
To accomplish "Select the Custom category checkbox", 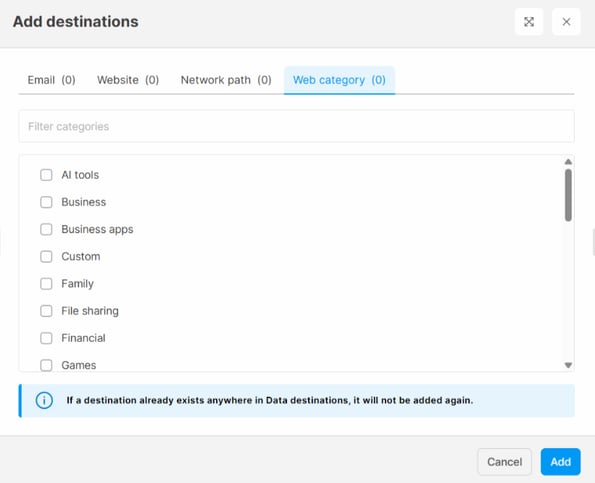I will [46, 256].
